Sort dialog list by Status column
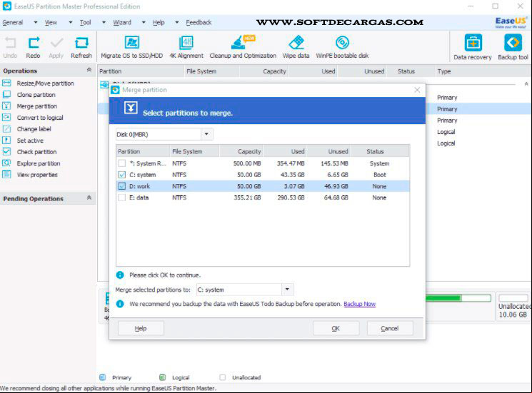 379,151
